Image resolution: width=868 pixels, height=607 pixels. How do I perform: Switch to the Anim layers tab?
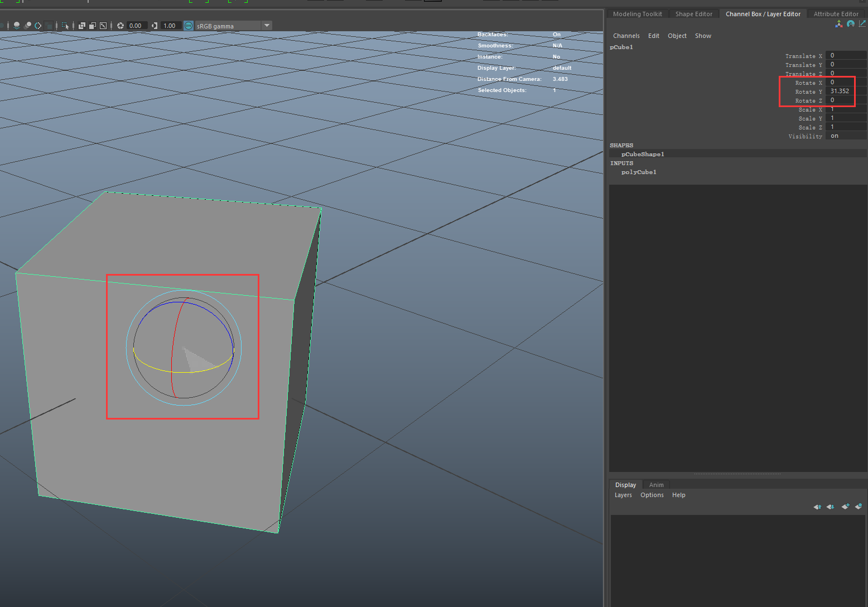pyautogui.click(x=656, y=484)
